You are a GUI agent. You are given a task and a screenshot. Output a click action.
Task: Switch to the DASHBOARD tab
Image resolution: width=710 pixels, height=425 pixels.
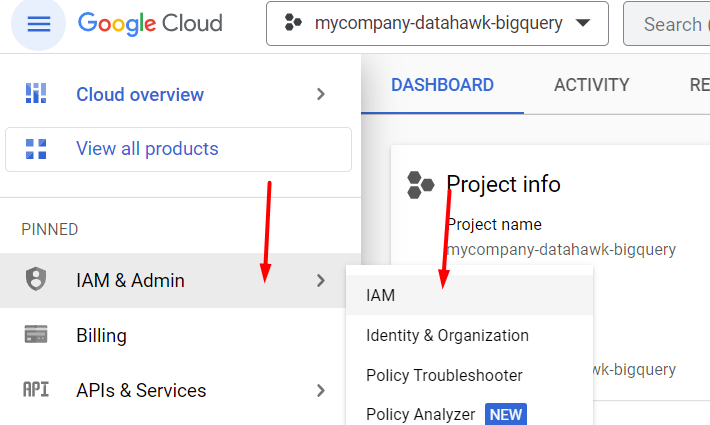[x=442, y=85]
